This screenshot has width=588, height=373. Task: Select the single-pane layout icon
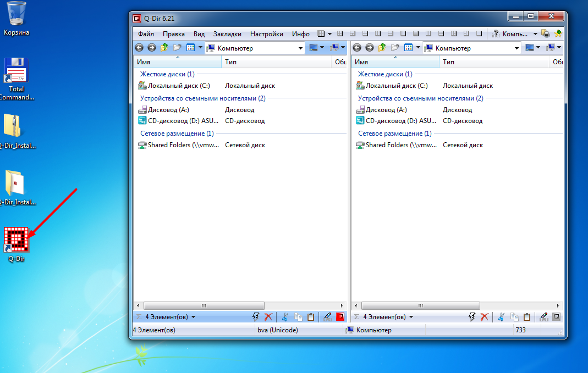pyautogui.click(x=479, y=34)
